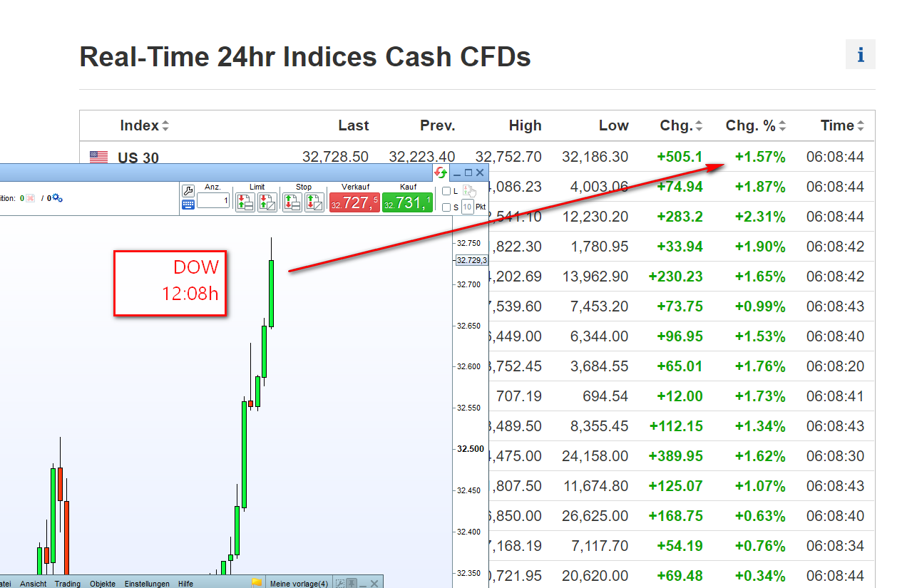Select the first Limit order icon
Screen dimensions: 902x588
[245, 202]
